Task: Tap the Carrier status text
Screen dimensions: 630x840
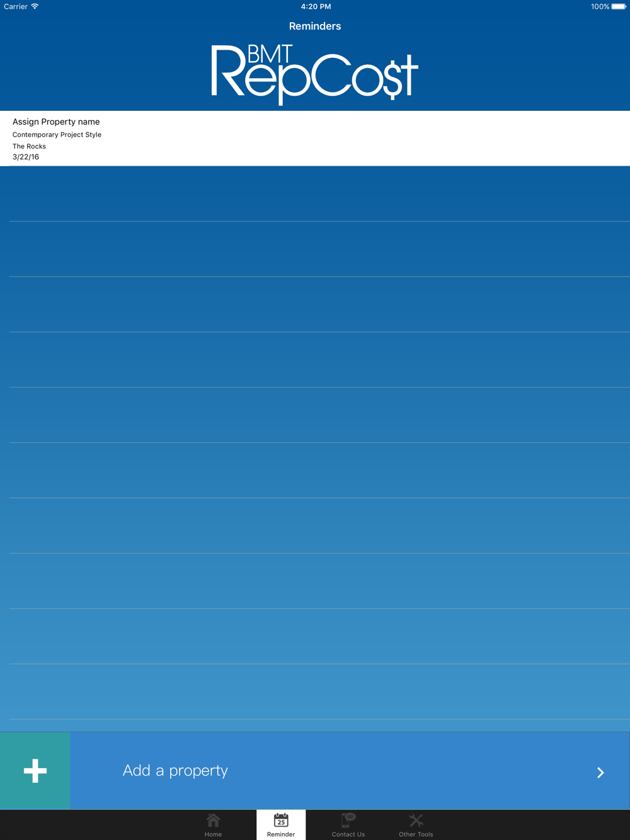Action: 16,6
